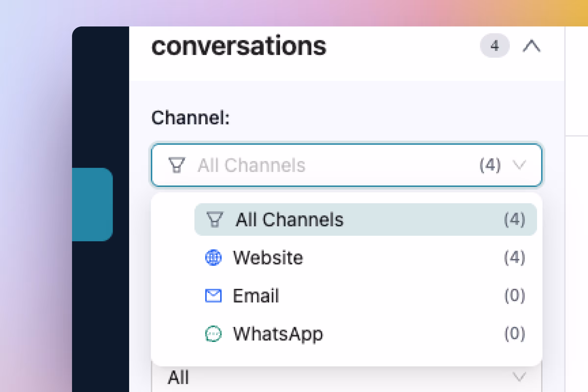Click the Email envelope icon
Screen dimensions: 588x392
tap(213, 295)
